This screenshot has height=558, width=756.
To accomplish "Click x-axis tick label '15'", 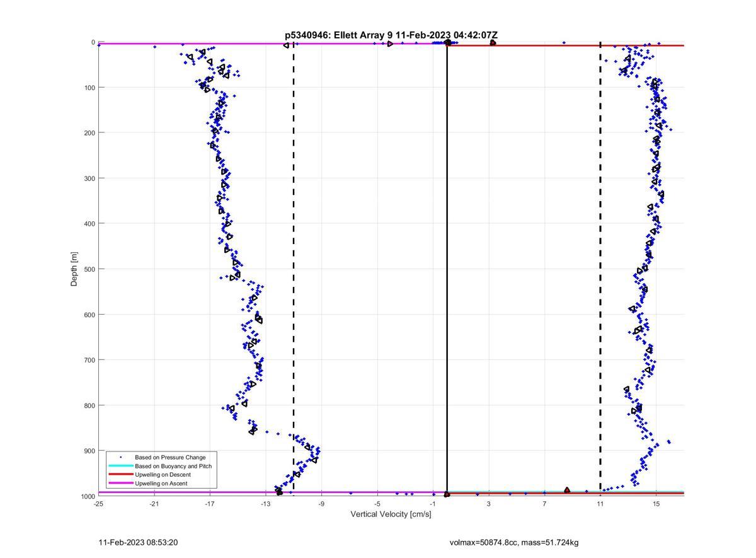I will 656,504.
